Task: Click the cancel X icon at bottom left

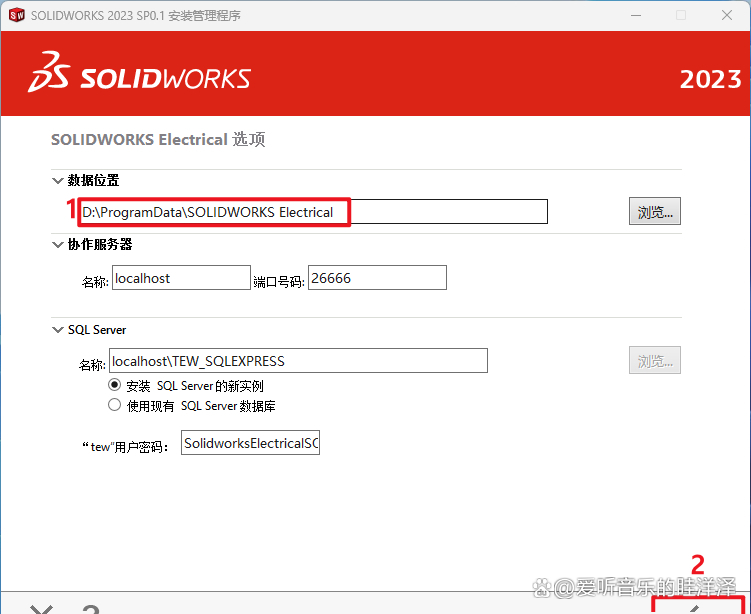Action: 42,609
